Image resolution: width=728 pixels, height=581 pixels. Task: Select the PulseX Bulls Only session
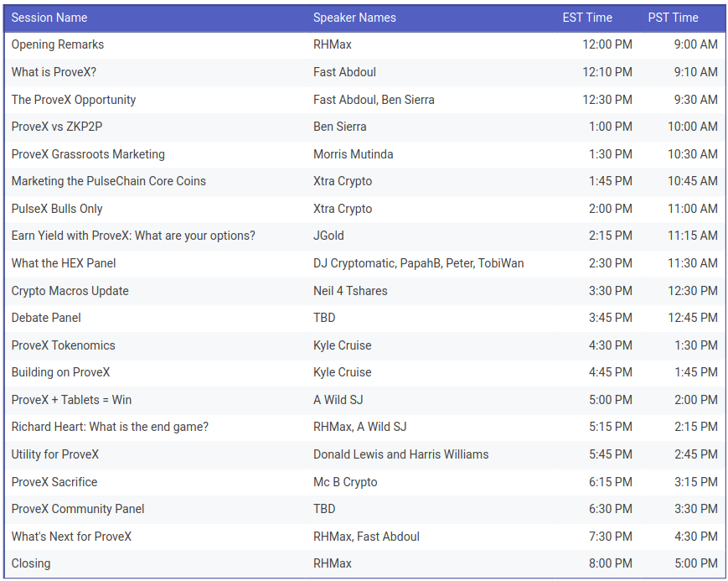tap(57, 209)
